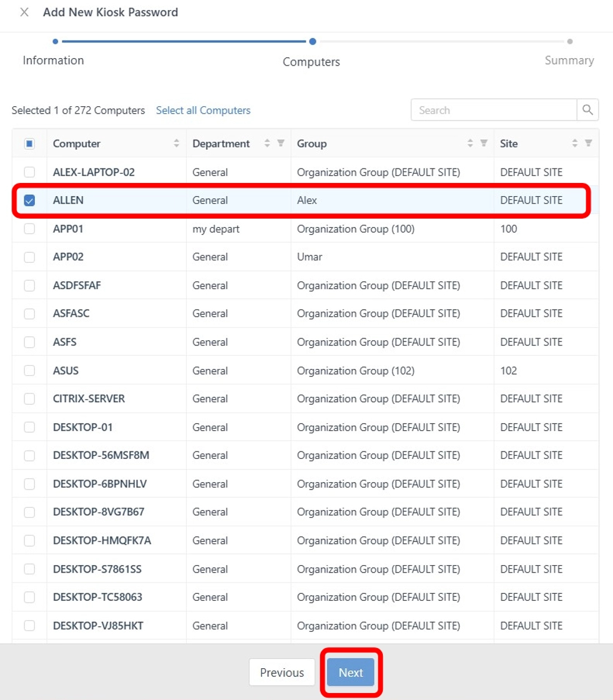This screenshot has width=613, height=700.
Task: Click Select all Computers link
Action: (x=203, y=111)
